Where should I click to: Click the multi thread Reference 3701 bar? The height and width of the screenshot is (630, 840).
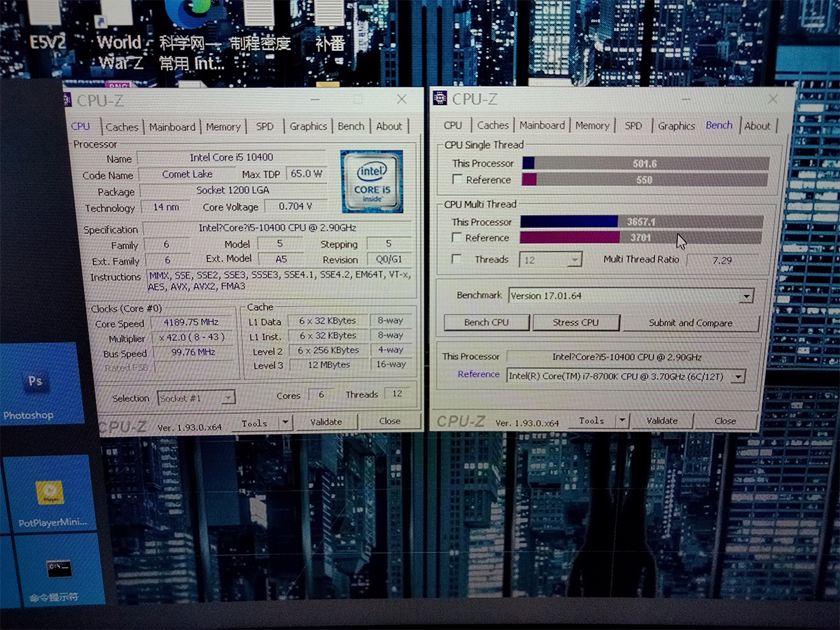coord(641,237)
